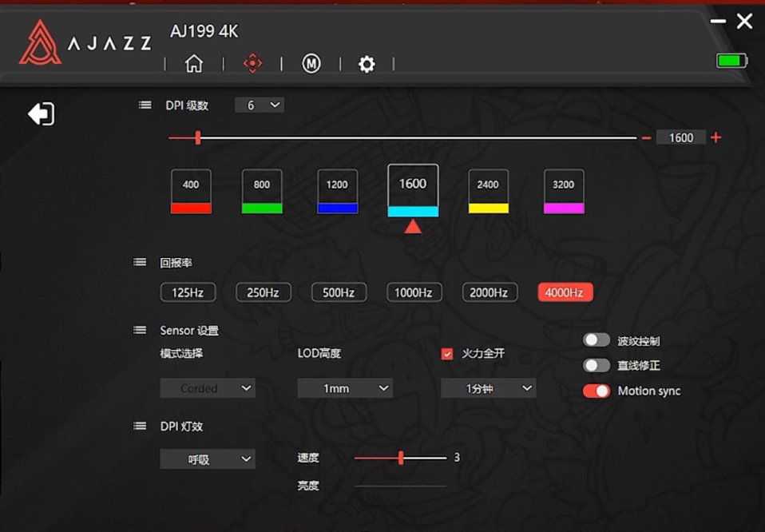765x532 pixels.
Task: Open the Macro (M) tab
Action: coord(311,63)
